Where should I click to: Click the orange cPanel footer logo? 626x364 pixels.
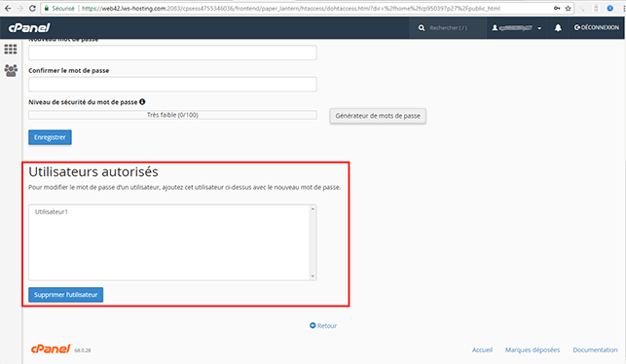[51, 348]
